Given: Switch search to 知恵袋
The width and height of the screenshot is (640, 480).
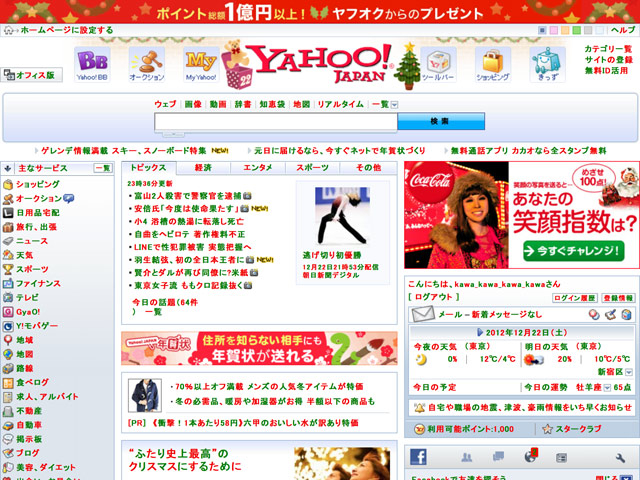Looking at the screenshot, I should click(x=272, y=104).
